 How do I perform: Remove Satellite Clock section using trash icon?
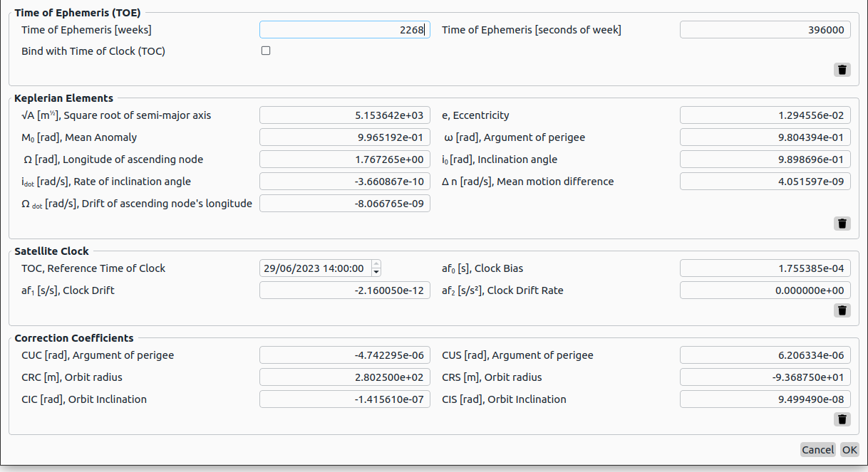[x=842, y=310]
